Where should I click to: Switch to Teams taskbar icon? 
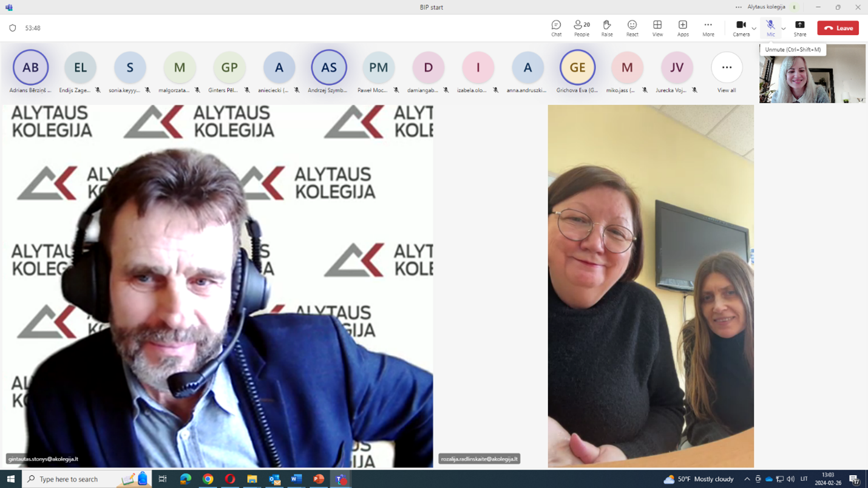341,479
